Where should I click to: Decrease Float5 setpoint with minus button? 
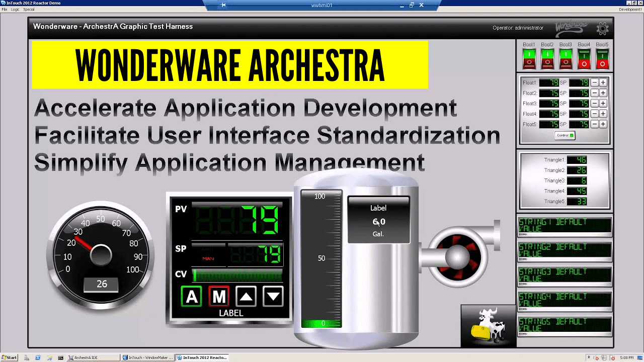595,124
